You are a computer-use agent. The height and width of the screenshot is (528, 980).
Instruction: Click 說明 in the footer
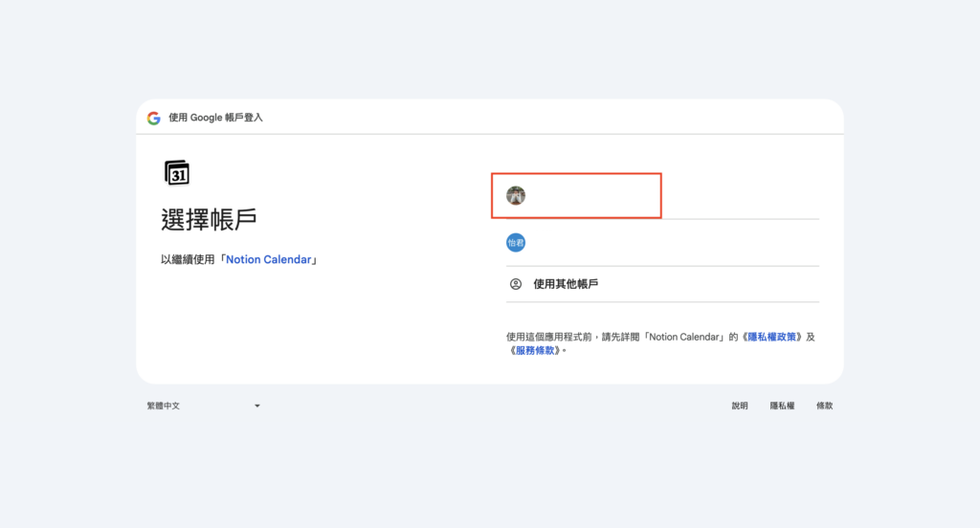pos(740,406)
